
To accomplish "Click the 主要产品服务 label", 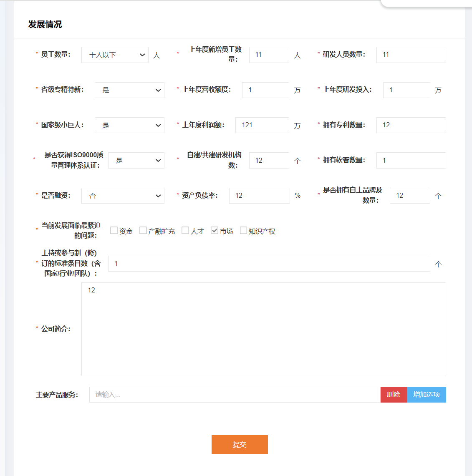I will [57, 395].
